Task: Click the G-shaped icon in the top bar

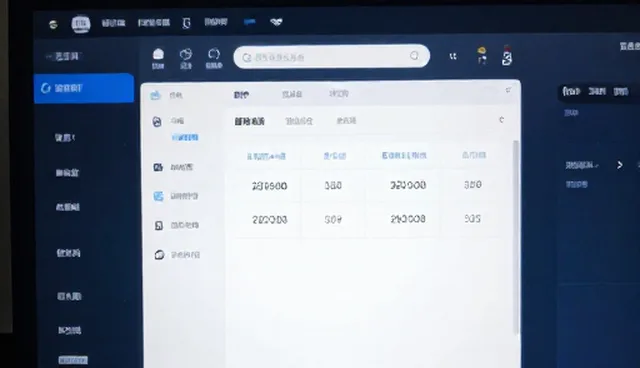Action: point(187,23)
